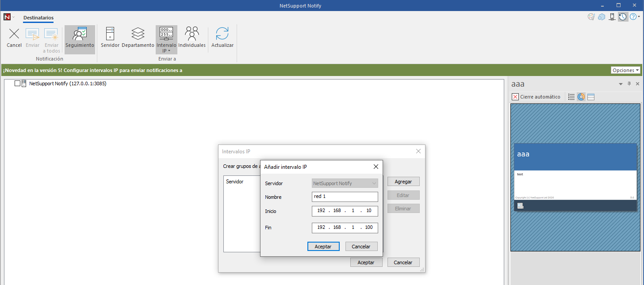The width and height of the screenshot is (644, 285).
Task: Click the Cancel X icon in ribbon
Action: click(14, 34)
